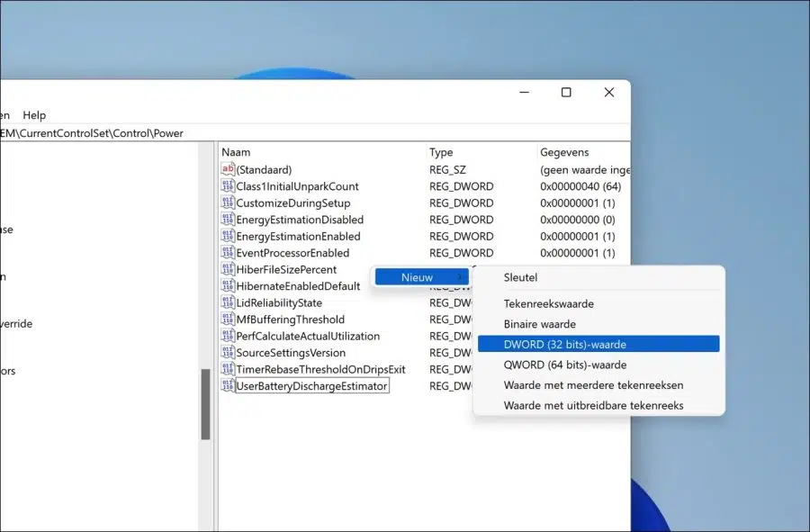Click the 0x00000040 (64) data cell
Screen dimensions: 810x532
580,186
